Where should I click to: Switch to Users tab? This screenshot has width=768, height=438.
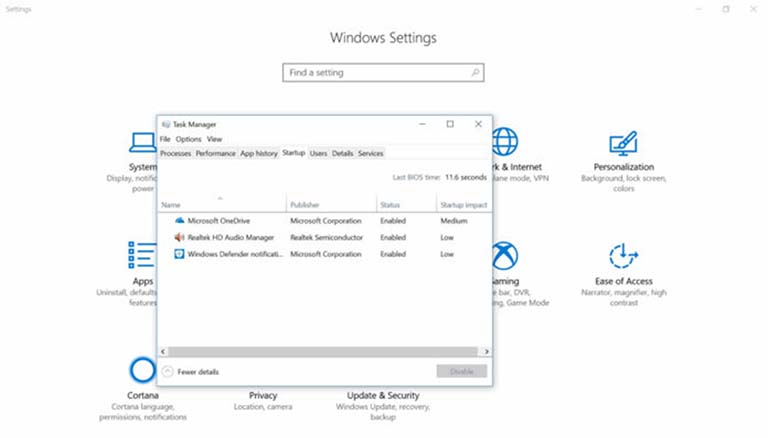[318, 153]
